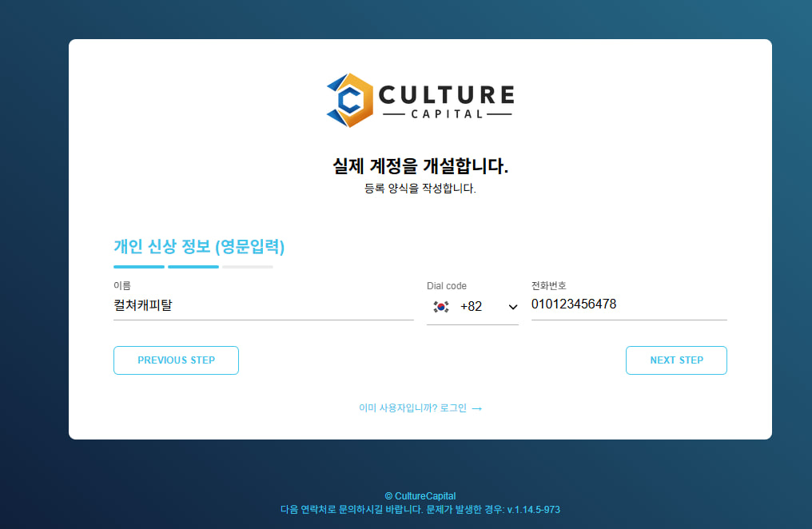Click the 개인 신상 정보 (영문입력) heading

[199, 246]
